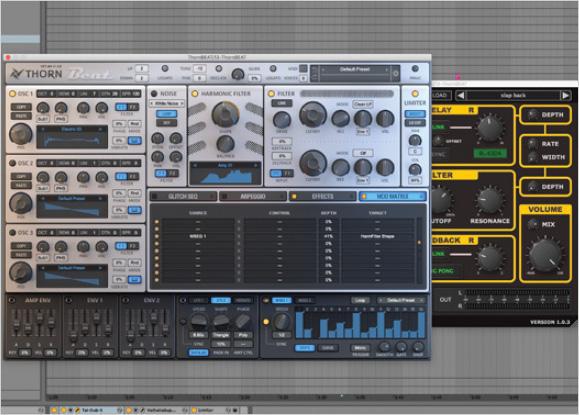Click the WIDTH knob in delay plugin
Viewport: 579px width, 415px height.
pos(532,157)
